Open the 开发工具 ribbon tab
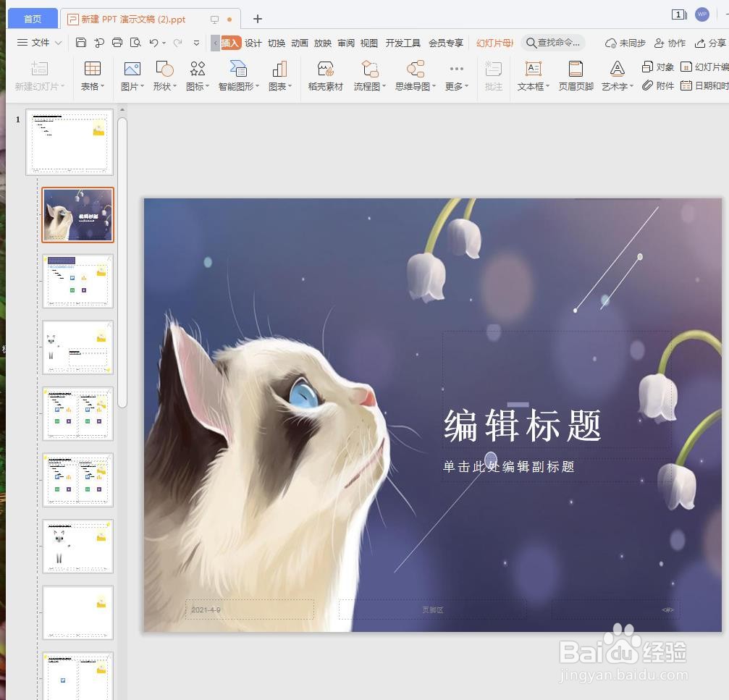Screen dimensions: 729x700 click(x=403, y=43)
